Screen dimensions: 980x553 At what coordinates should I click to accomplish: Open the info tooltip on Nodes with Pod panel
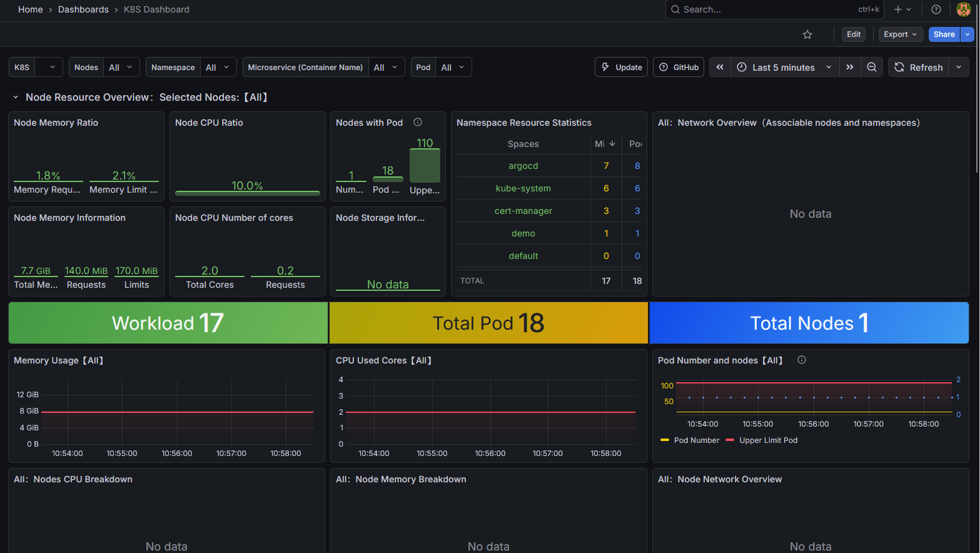pyautogui.click(x=417, y=122)
